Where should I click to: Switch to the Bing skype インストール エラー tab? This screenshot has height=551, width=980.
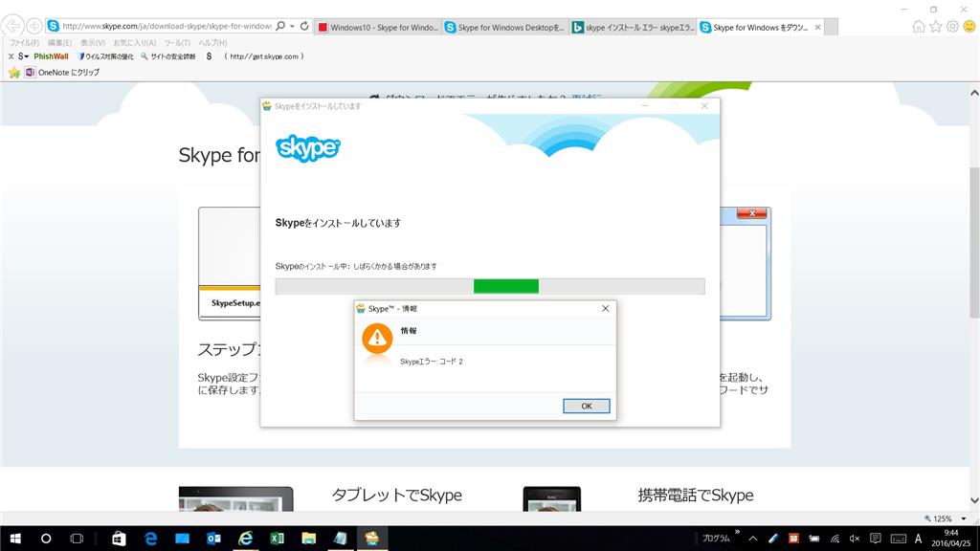(634, 27)
